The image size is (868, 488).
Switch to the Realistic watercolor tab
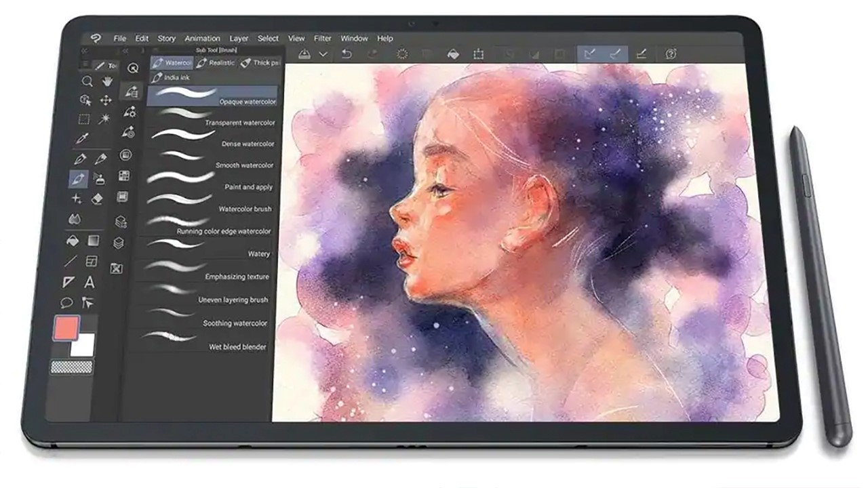point(216,62)
